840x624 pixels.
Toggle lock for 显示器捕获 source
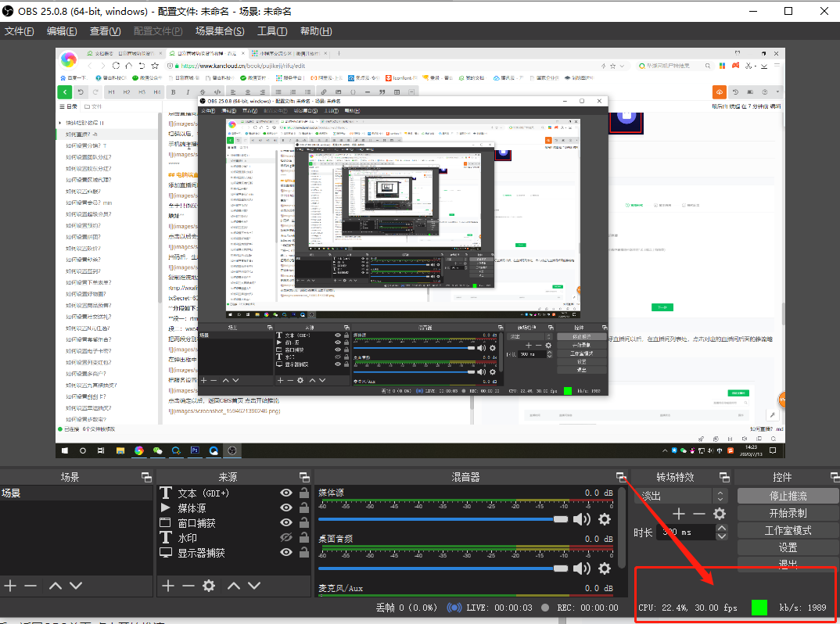pyautogui.click(x=303, y=552)
